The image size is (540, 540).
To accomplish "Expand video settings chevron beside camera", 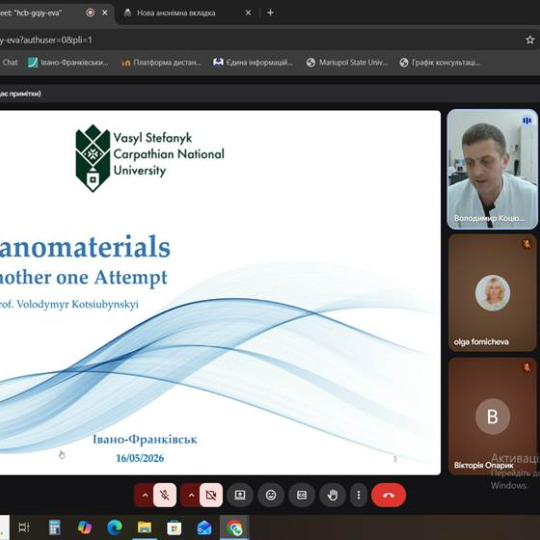I will point(191,495).
